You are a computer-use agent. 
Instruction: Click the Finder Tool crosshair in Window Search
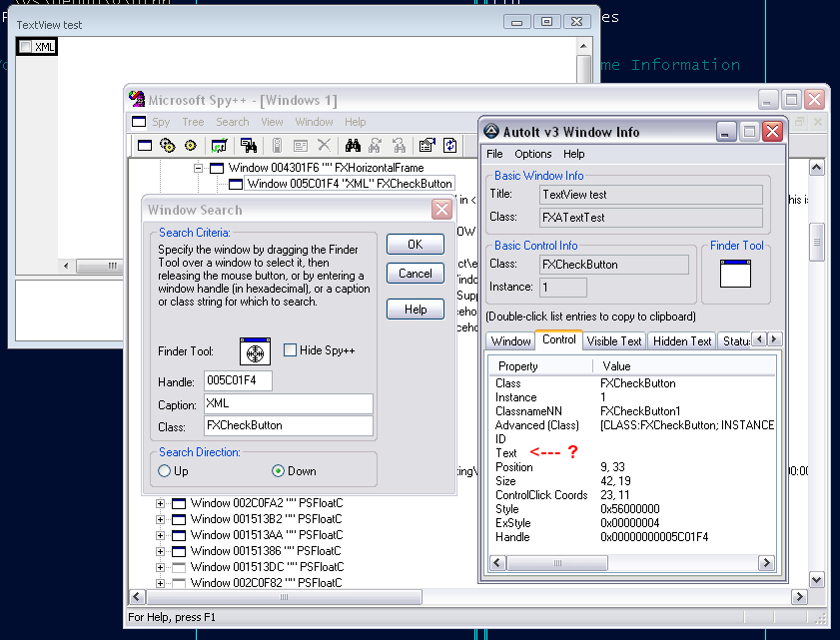[x=255, y=351]
